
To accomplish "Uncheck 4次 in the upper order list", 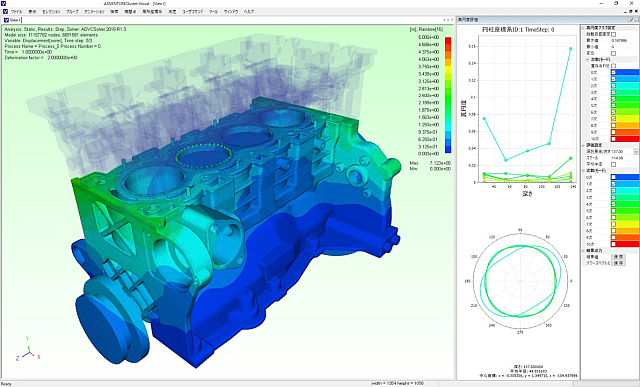I will click(x=613, y=99).
